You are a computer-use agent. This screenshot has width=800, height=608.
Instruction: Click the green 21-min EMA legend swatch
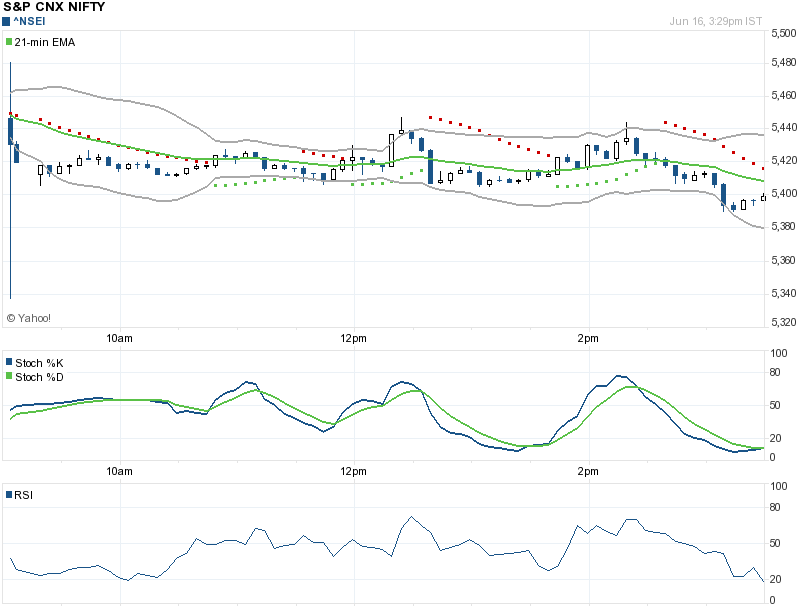click(x=9, y=42)
